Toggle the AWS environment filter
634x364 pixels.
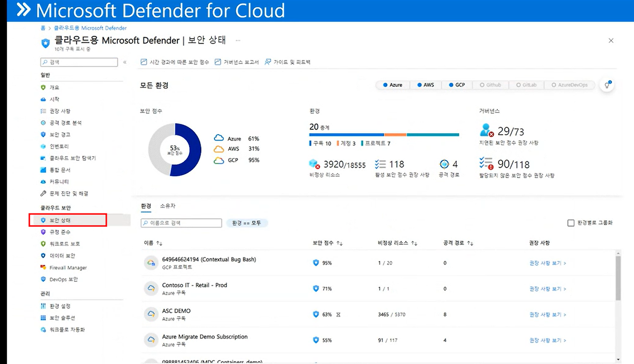pyautogui.click(x=425, y=85)
